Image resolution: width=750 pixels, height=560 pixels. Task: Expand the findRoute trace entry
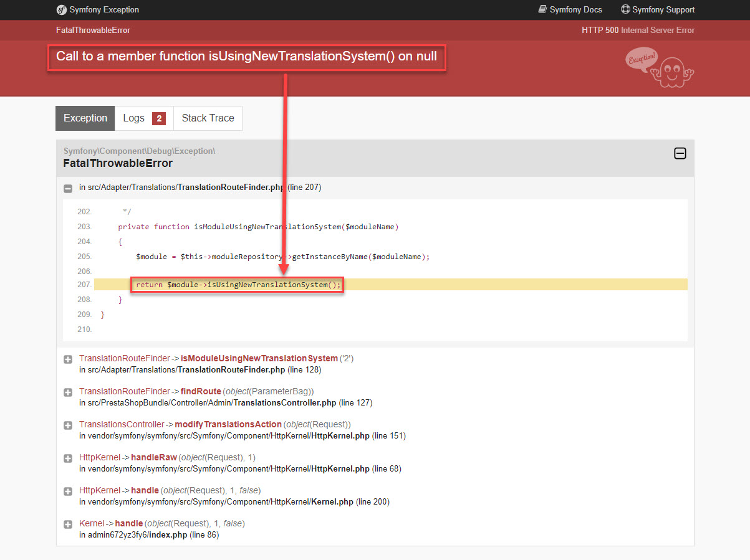pyautogui.click(x=68, y=392)
